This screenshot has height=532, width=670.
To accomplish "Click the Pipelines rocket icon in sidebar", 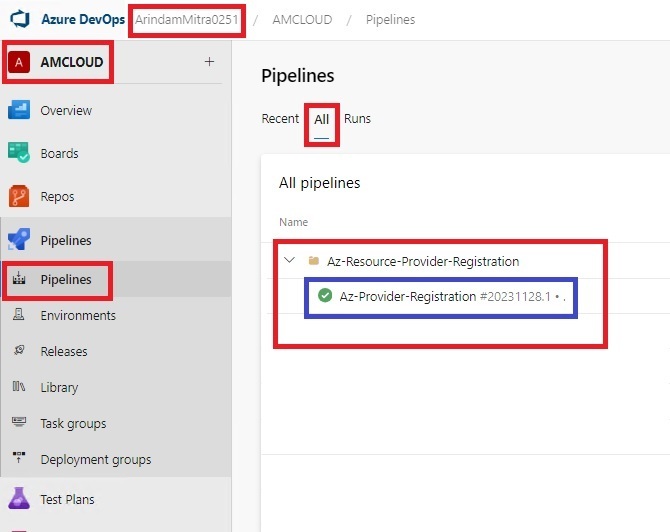I will (x=19, y=240).
